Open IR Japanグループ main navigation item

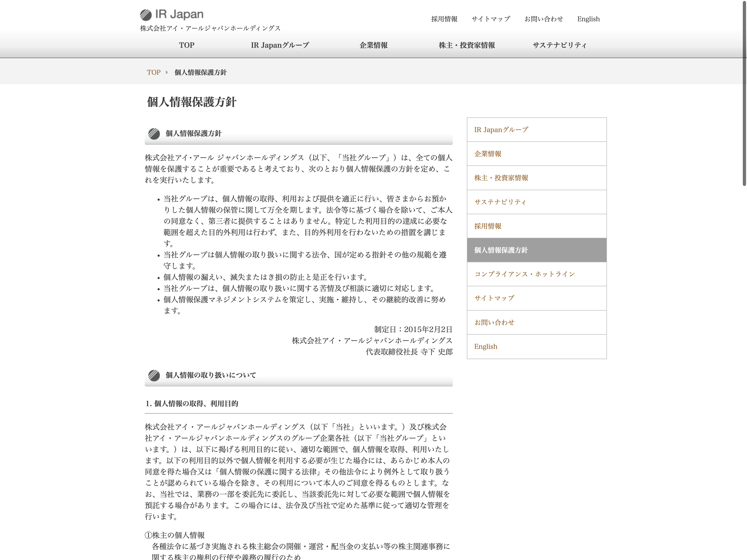coord(280,45)
